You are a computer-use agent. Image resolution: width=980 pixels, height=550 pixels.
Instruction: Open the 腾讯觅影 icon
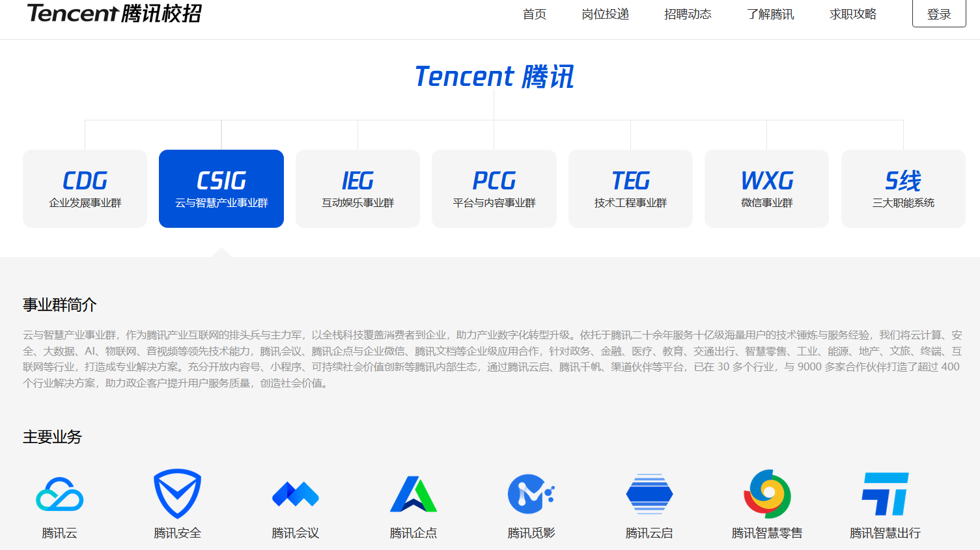(x=531, y=494)
